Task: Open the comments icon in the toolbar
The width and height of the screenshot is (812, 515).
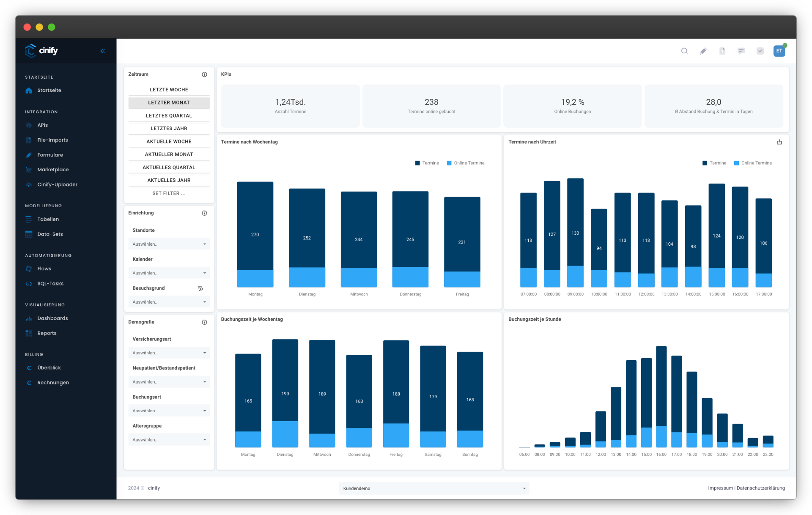Action: click(x=741, y=51)
